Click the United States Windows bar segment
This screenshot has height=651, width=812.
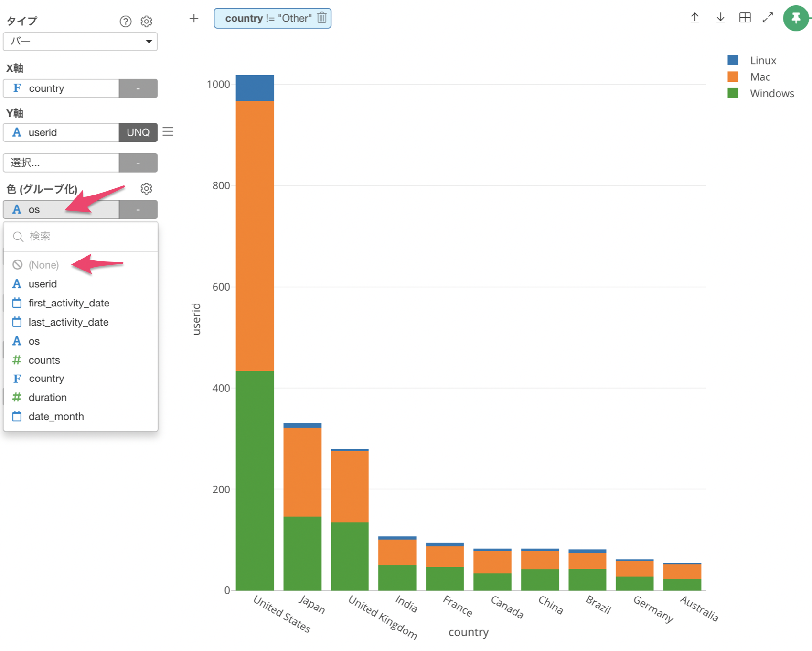pyautogui.click(x=255, y=480)
